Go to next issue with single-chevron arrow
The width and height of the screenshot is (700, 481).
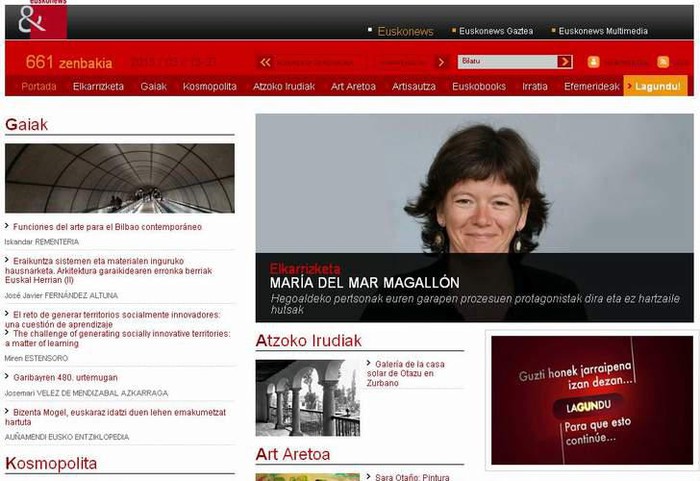(x=442, y=62)
